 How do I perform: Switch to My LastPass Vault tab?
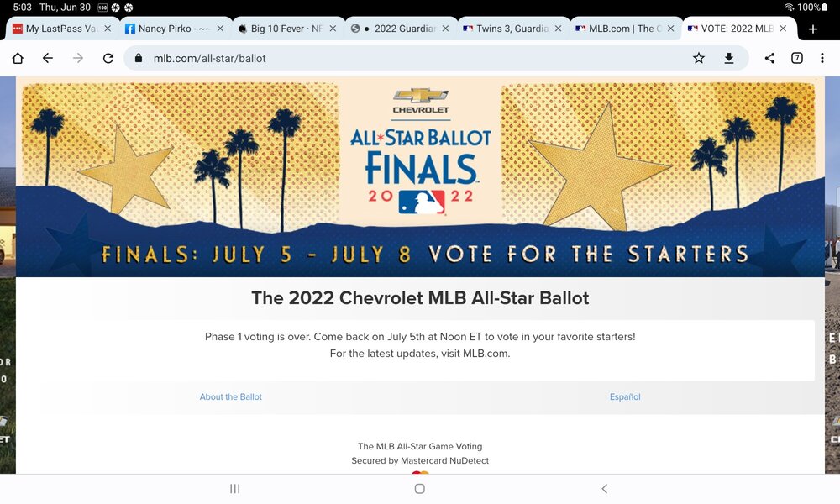(55, 29)
